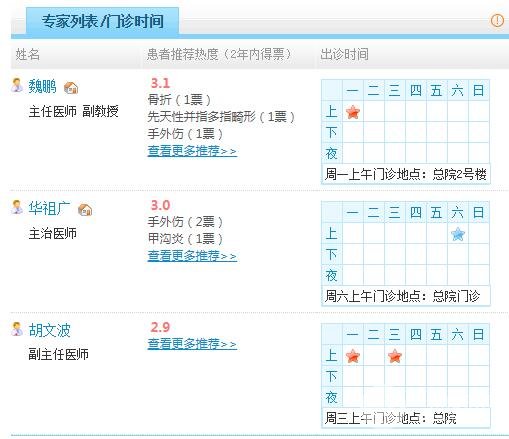
Task: Click the 3.0 rating for 华祖广
Action: pyautogui.click(x=160, y=205)
